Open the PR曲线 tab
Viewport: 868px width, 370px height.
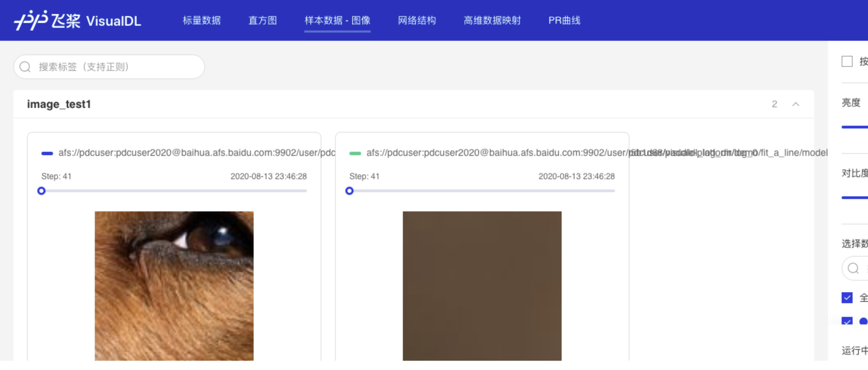click(564, 21)
